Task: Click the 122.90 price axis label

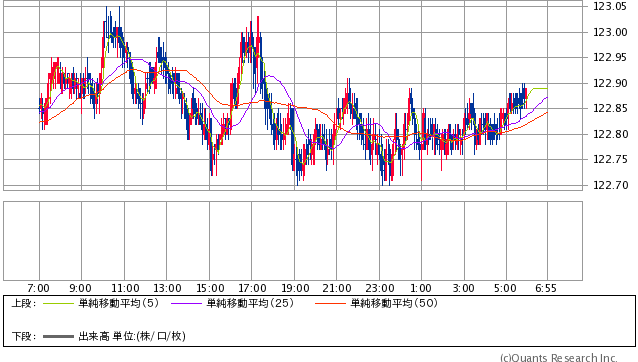Action: [x=610, y=83]
